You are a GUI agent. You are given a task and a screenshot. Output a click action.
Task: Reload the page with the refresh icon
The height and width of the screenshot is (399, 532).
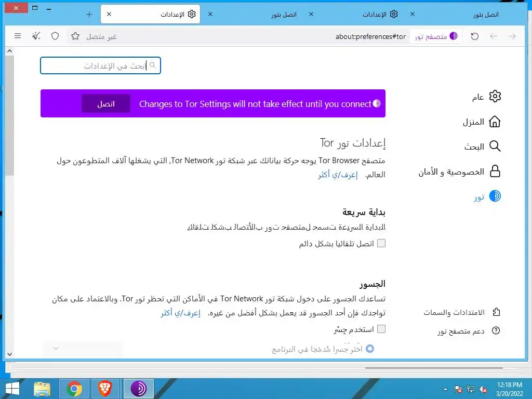475,36
